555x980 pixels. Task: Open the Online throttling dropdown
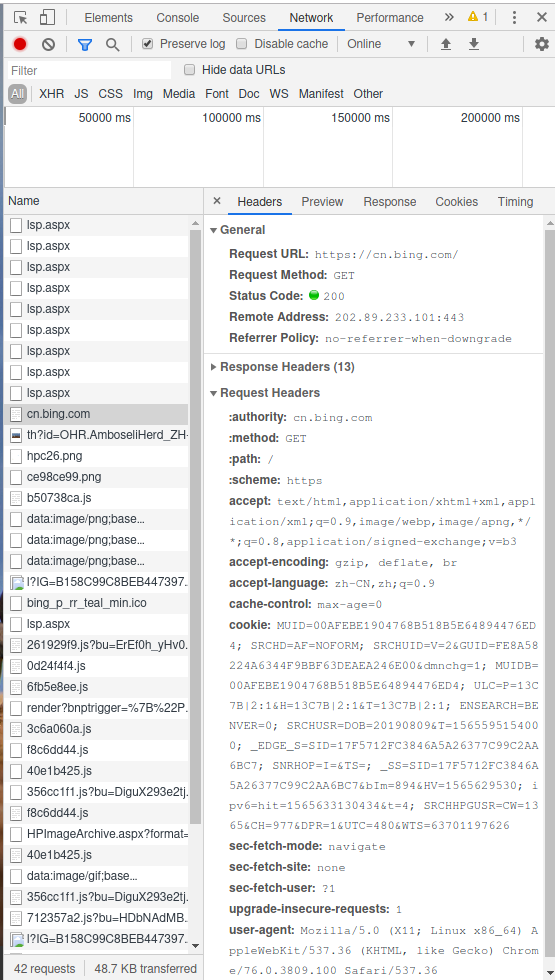tap(381, 44)
